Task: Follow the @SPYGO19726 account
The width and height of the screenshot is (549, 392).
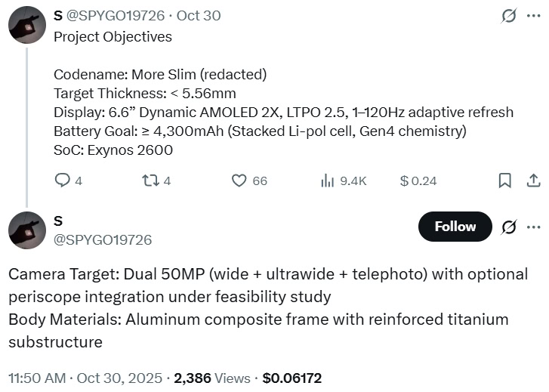Action: tap(455, 227)
